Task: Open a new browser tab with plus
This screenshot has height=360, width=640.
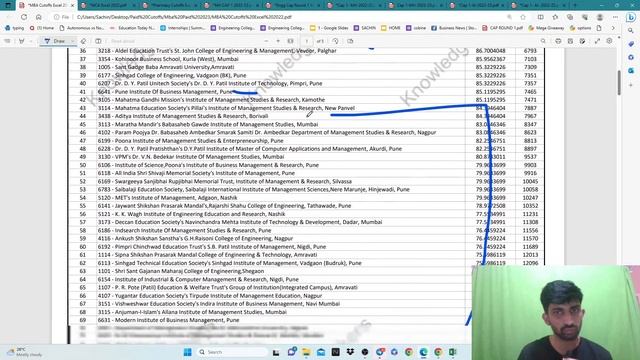Action: 575,5
